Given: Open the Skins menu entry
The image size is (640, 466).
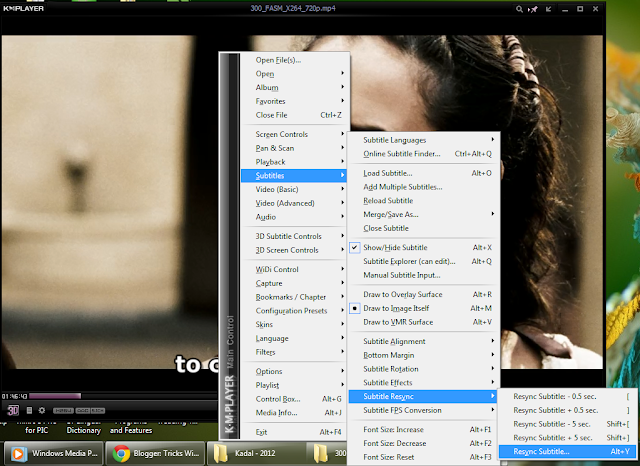Looking at the screenshot, I should [294, 325].
